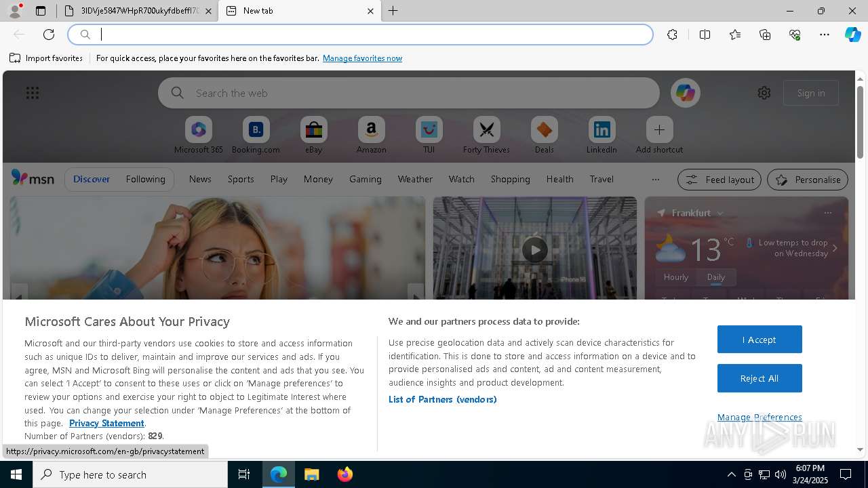The width and height of the screenshot is (868, 488).
Task: Open Copilot button beside search box
Action: click(x=685, y=93)
